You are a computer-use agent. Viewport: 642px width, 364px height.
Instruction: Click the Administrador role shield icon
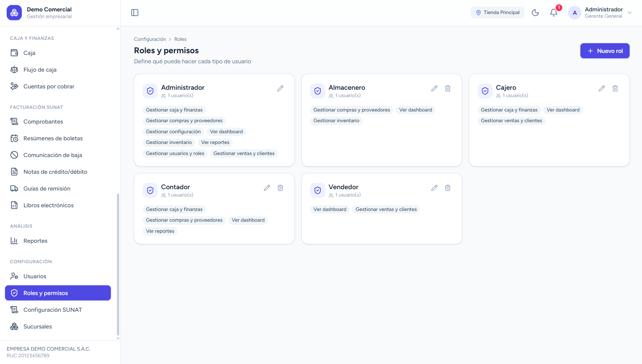coord(150,91)
